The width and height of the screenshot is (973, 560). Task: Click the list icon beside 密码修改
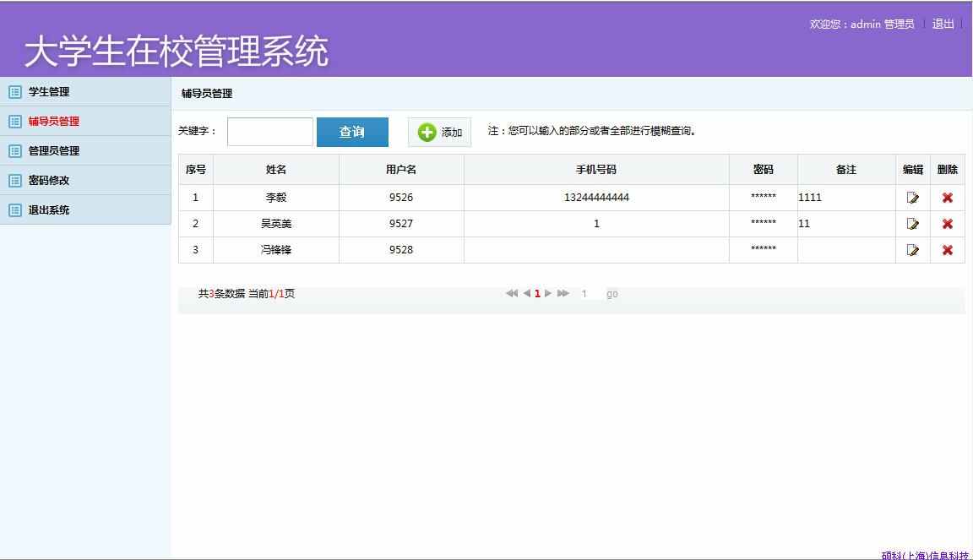point(15,180)
